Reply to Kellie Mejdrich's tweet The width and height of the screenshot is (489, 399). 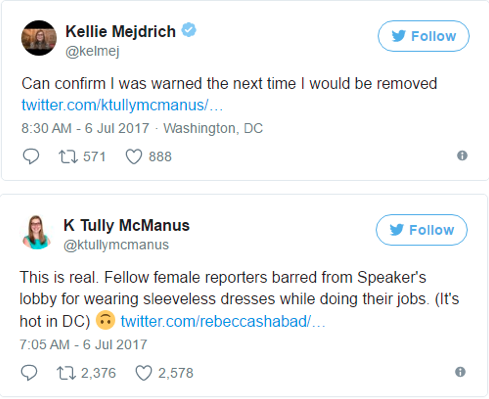tap(31, 156)
